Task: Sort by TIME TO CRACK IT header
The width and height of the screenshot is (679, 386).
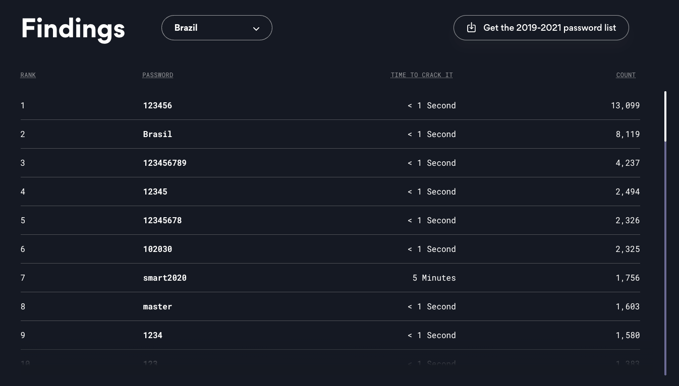Action: coord(422,75)
